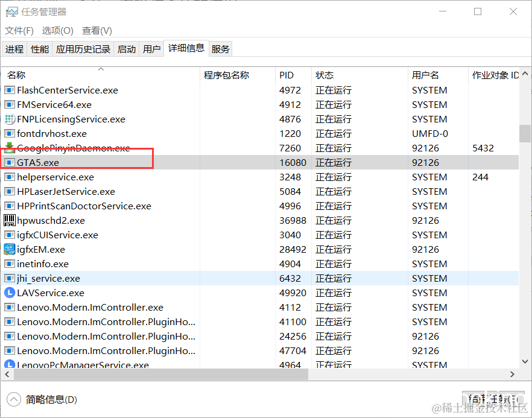The image size is (532, 418).
Task: Open the 查看(V) menu
Action: pyautogui.click(x=97, y=31)
